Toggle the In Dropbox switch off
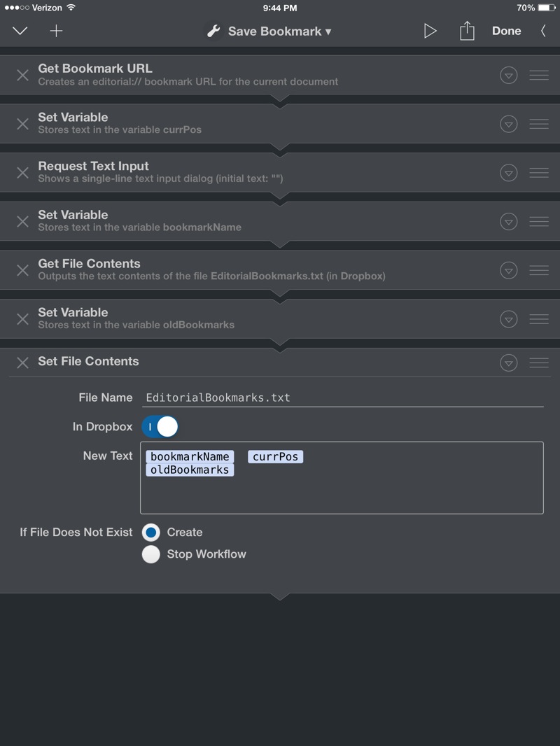The width and height of the screenshot is (560, 746). [x=160, y=427]
